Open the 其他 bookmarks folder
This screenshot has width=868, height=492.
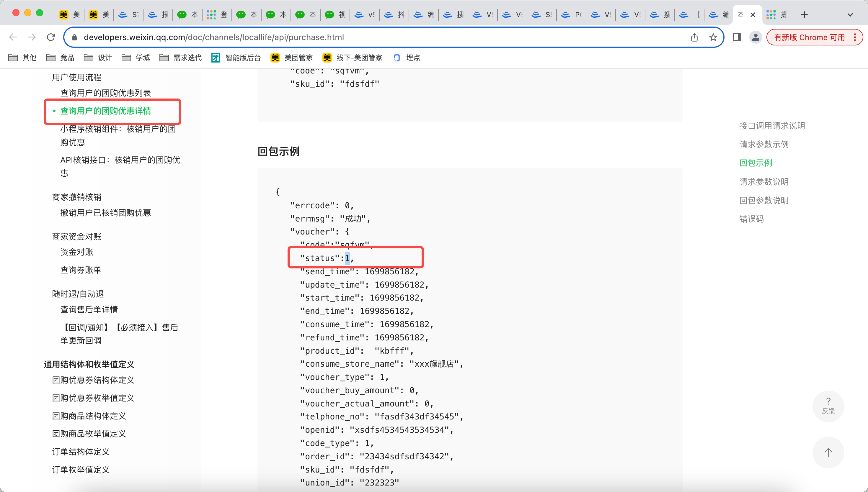click(22, 58)
